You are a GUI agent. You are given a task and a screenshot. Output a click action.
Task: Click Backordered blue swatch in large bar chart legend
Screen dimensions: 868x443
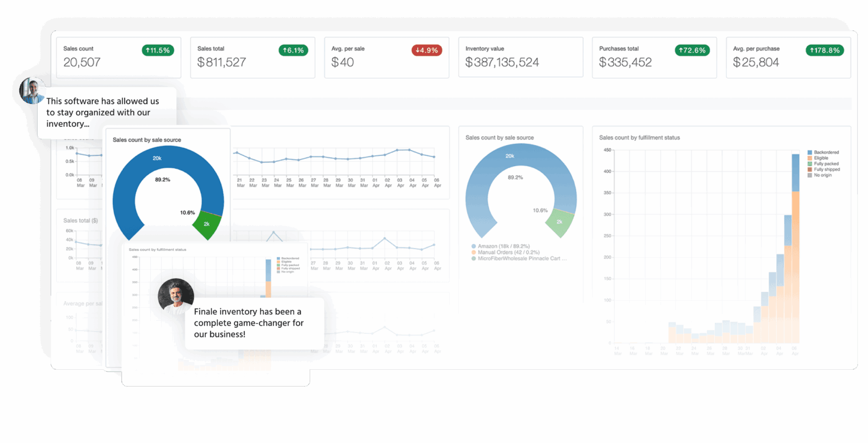(x=810, y=152)
